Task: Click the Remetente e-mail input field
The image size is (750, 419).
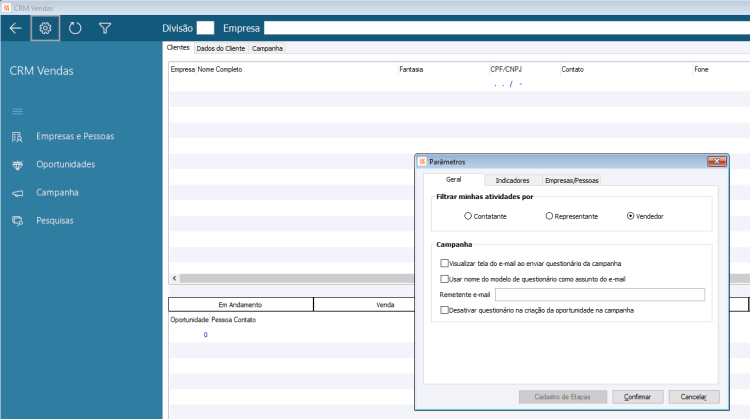Action: coord(600,295)
